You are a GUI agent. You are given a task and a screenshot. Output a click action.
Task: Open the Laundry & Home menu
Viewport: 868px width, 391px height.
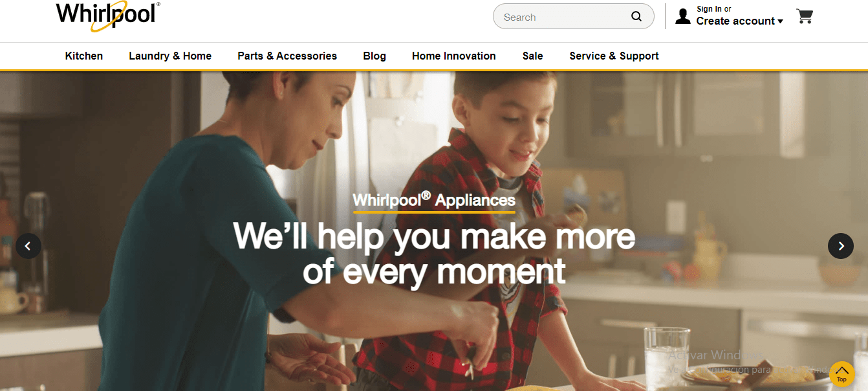point(170,56)
